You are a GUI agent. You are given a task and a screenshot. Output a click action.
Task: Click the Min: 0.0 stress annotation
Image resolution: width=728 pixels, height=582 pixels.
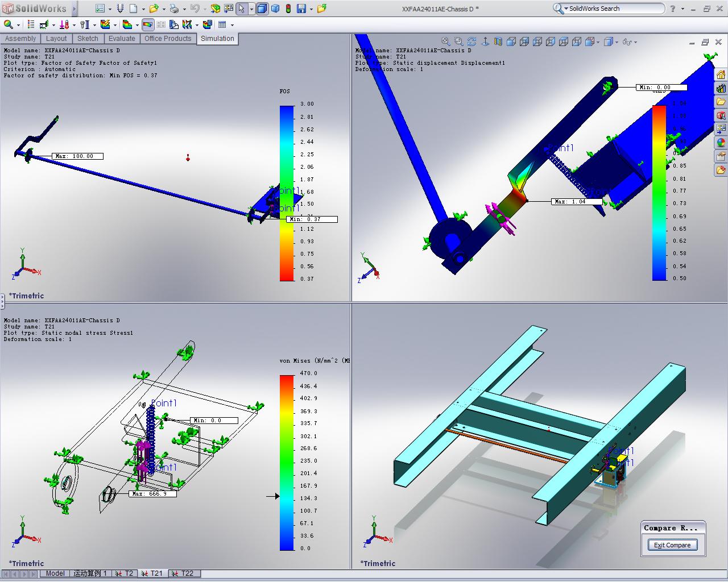214,421
